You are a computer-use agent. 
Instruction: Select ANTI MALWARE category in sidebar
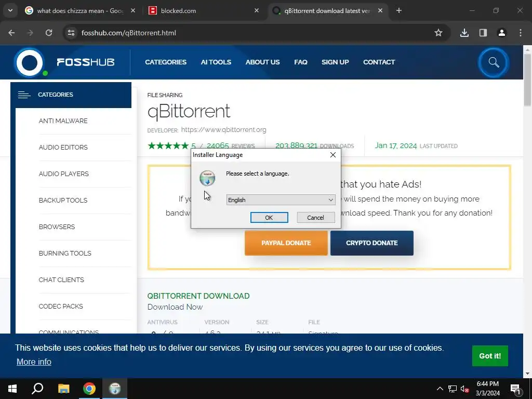coord(63,121)
